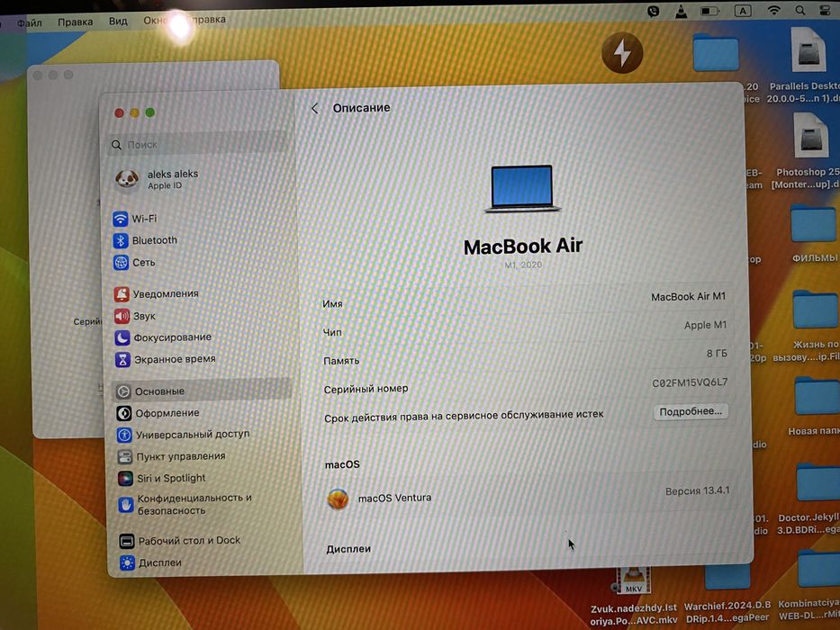Click the MacBook Air laptop image
The image size is (840, 630).
click(522, 188)
